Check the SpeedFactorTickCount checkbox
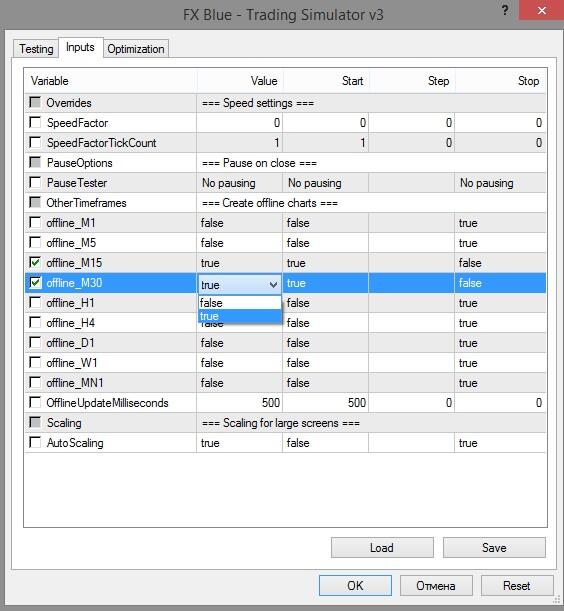 click(35, 142)
